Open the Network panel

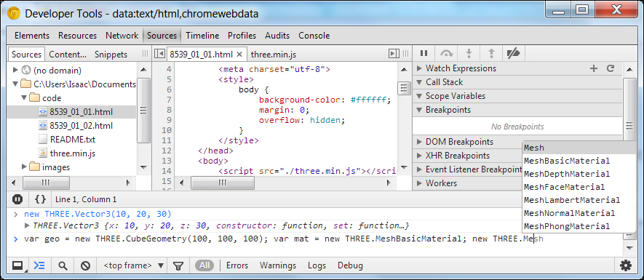pyautogui.click(x=122, y=36)
